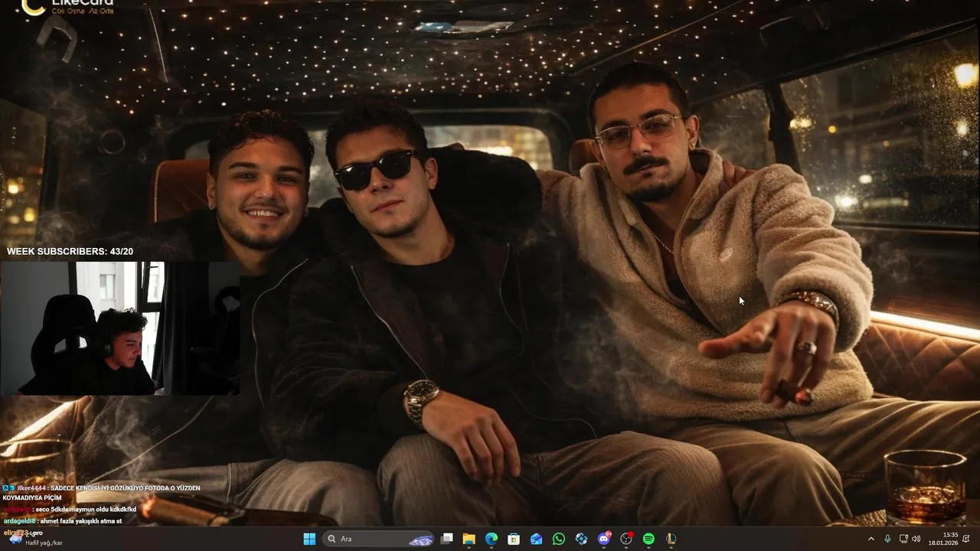This screenshot has height=551, width=980.
Task: Click the LikeCard logo in corner
Action: click(x=67, y=8)
